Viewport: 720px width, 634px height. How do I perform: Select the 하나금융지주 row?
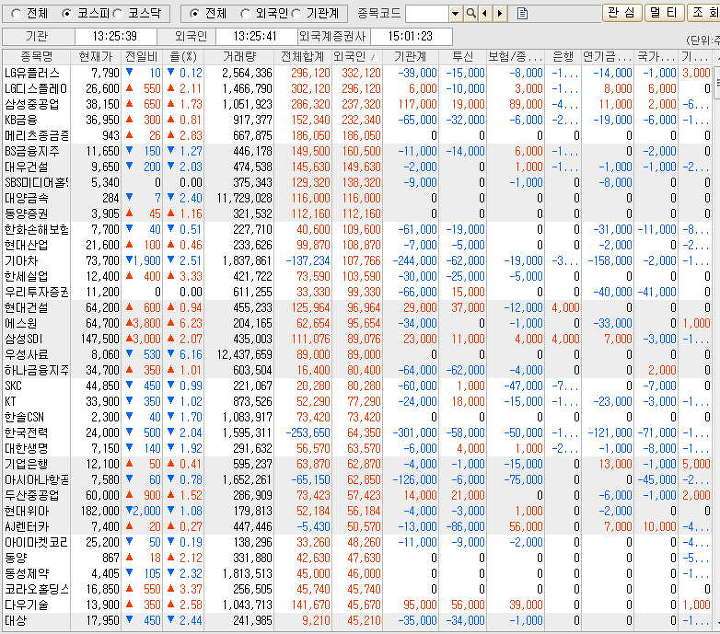coord(358,370)
